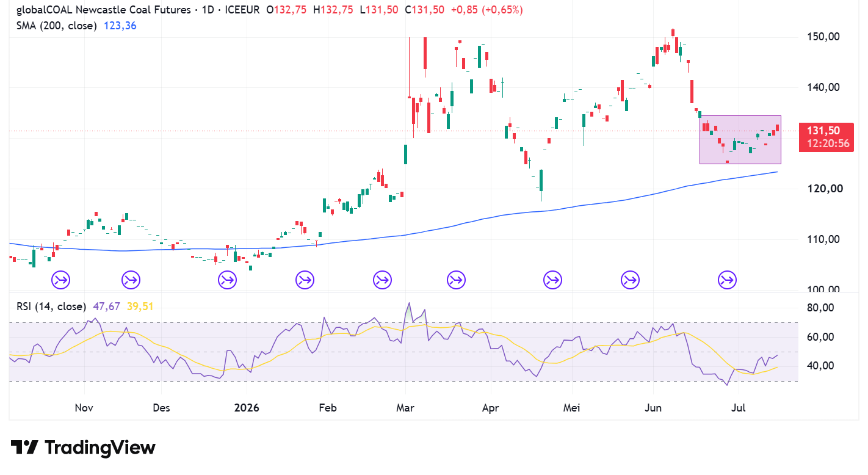This screenshot has width=868, height=475.
Task: Click the contract roll marker in late October
Action: tap(61, 280)
